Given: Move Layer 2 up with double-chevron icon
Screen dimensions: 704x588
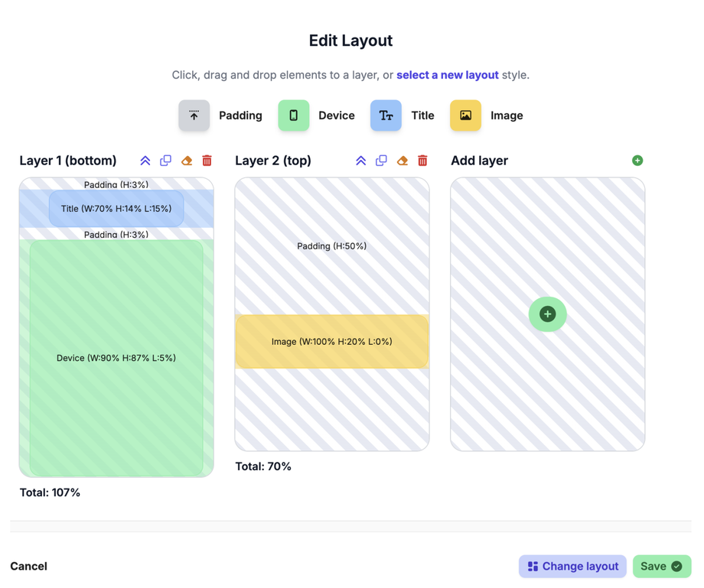Looking at the screenshot, I should click(361, 161).
